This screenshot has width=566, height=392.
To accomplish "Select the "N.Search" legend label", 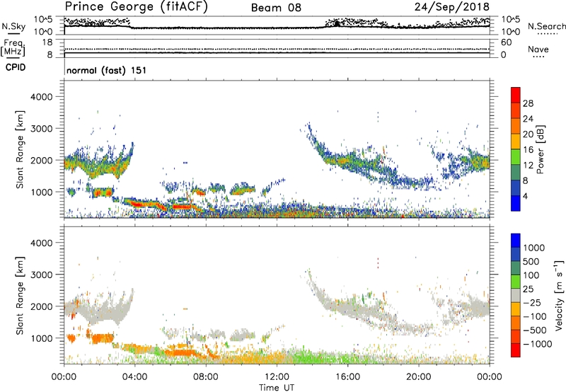I will 547,26.
